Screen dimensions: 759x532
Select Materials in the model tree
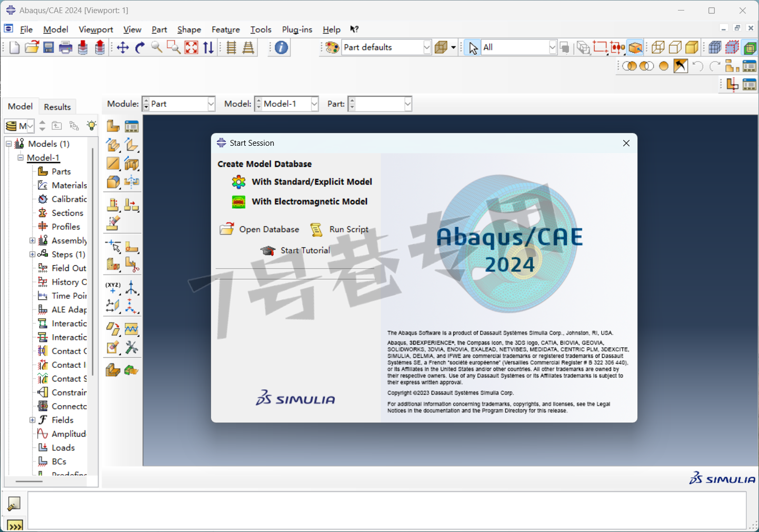click(x=63, y=185)
